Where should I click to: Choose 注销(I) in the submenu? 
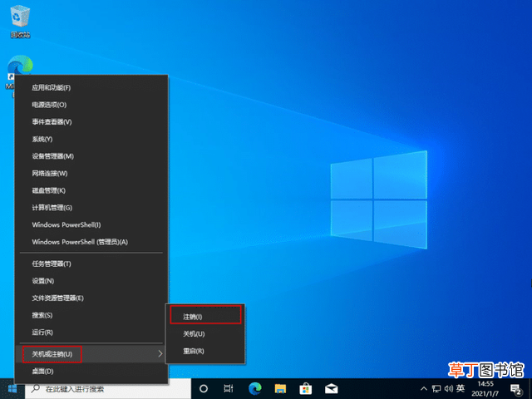tap(205, 317)
